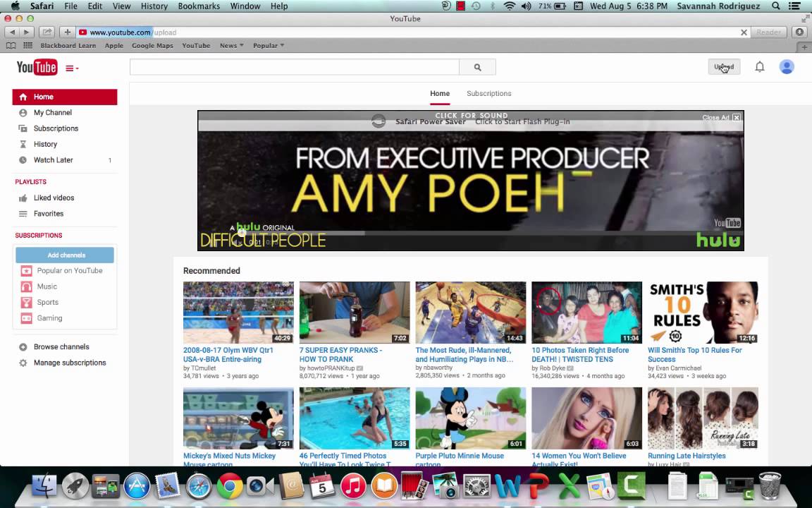
Task: Open Google Maps bookmark
Action: pos(152,46)
